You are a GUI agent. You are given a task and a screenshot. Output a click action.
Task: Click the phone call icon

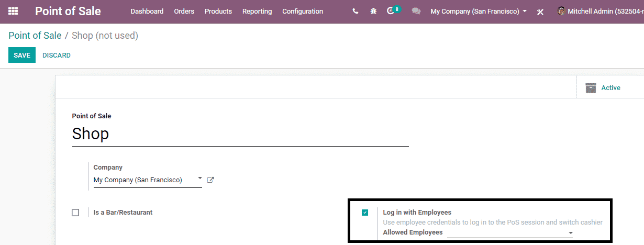coord(356,11)
